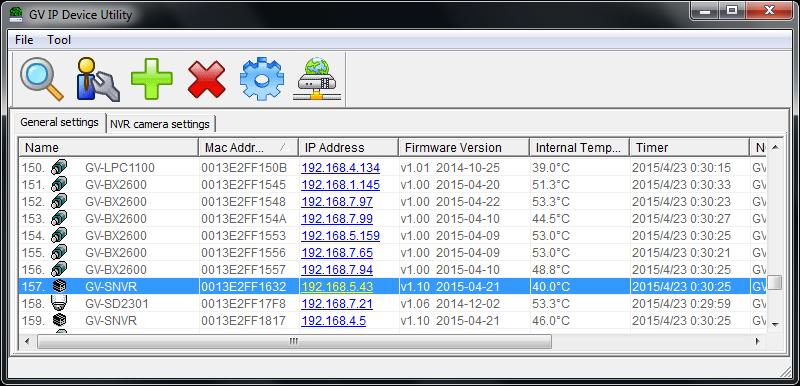Open the Tool menu
Screen dimensions: 800x386
(x=59, y=40)
